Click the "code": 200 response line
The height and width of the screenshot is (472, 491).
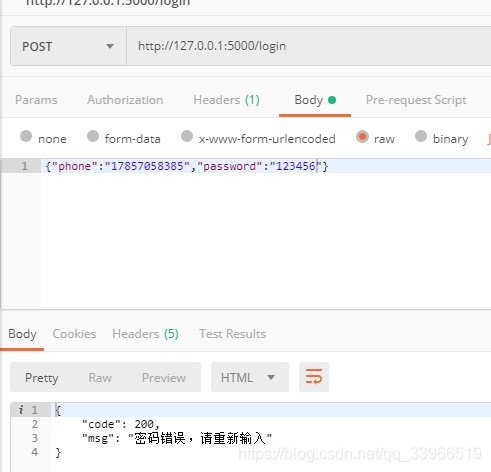121,424
